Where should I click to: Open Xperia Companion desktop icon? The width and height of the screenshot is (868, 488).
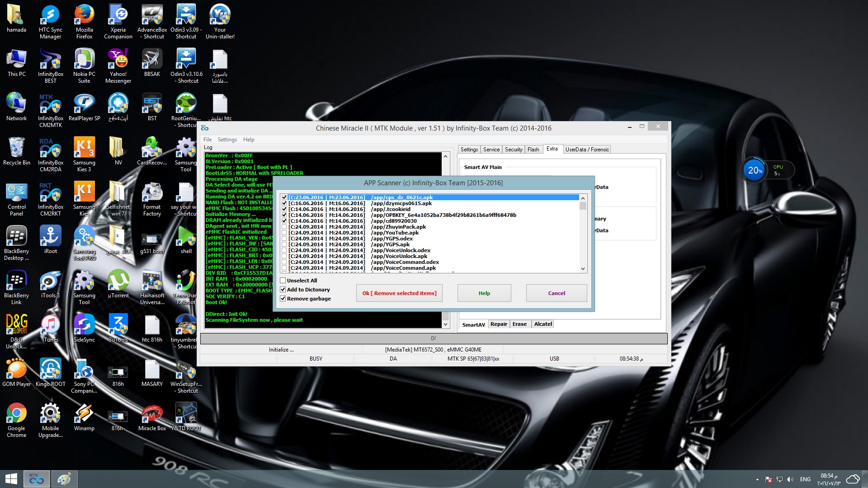pyautogui.click(x=118, y=21)
